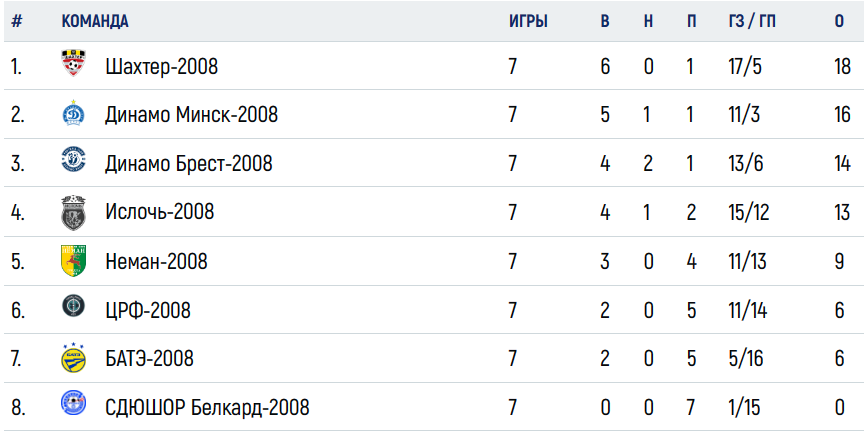Select the СДЮШОР Белкард-2008 team name

tap(207, 408)
